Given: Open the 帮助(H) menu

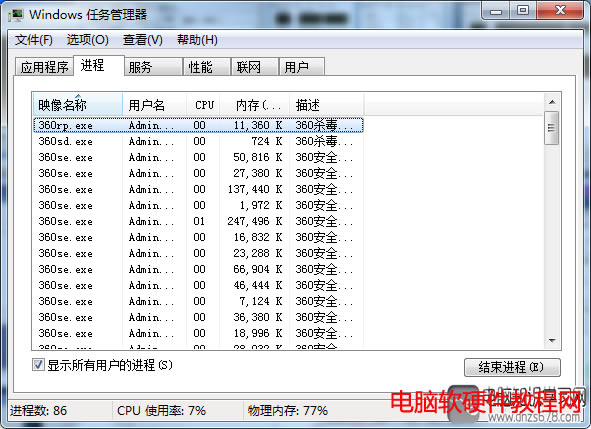Looking at the screenshot, I should pyautogui.click(x=197, y=40).
